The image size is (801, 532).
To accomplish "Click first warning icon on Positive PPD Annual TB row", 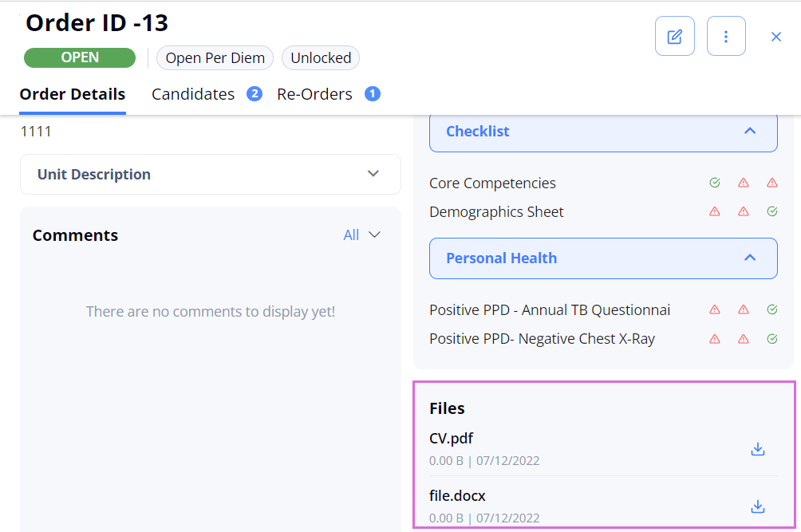I will pos(715,309).
